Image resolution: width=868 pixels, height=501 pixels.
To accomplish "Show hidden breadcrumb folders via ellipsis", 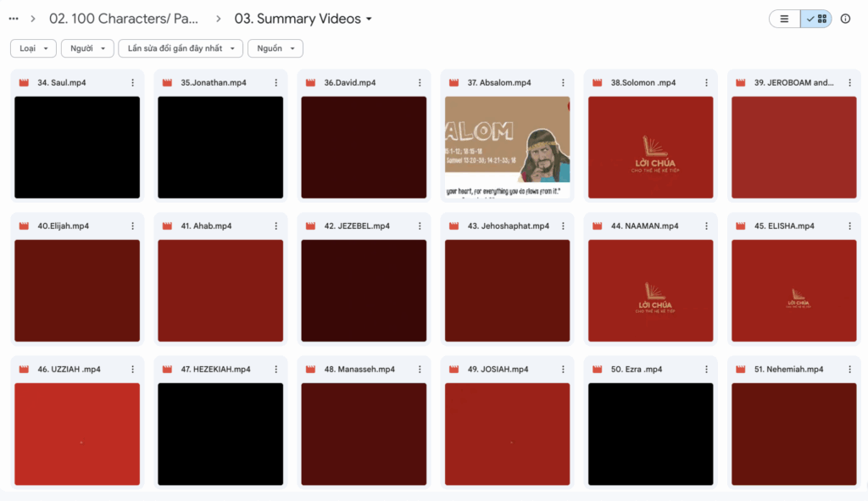I will pos(13,19).
